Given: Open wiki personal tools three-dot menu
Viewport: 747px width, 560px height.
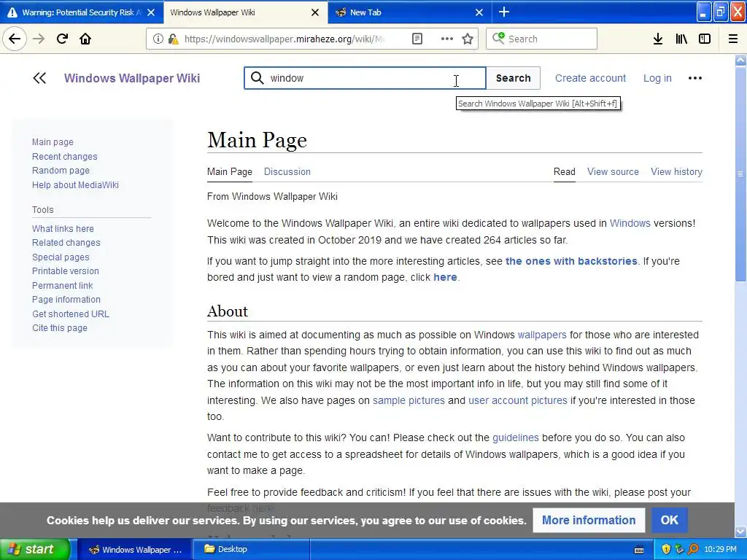Looking at the screenshot, I should 694,78.
